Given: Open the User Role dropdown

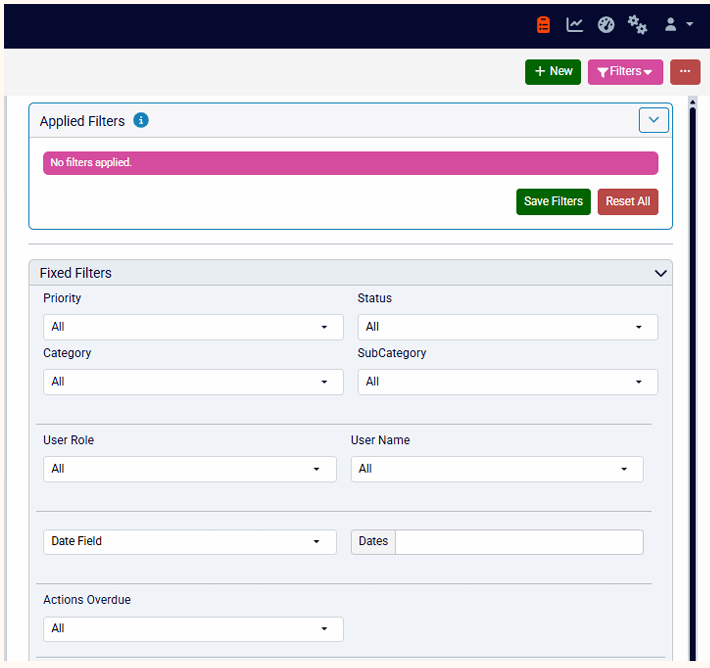Looking at the screenshot, I should tap(190, 469).
